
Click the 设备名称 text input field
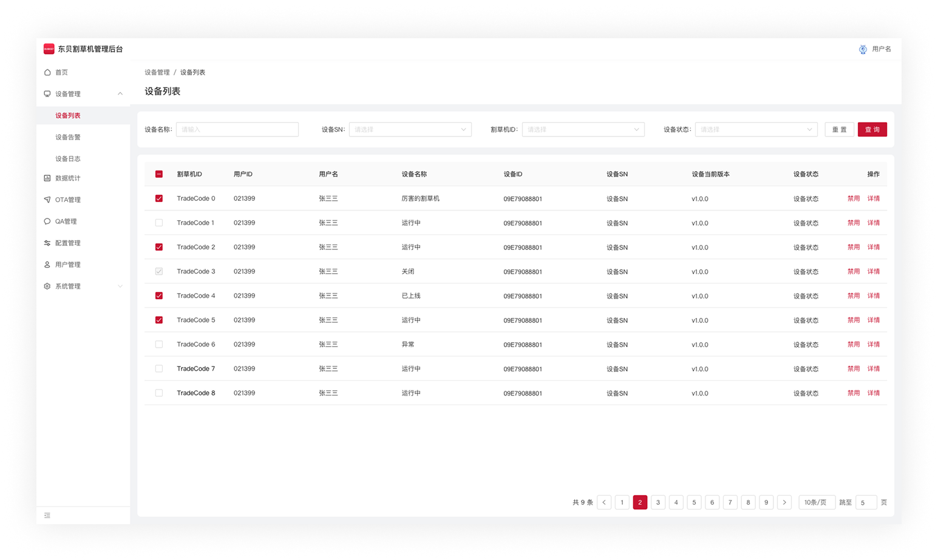coord(237,129)
